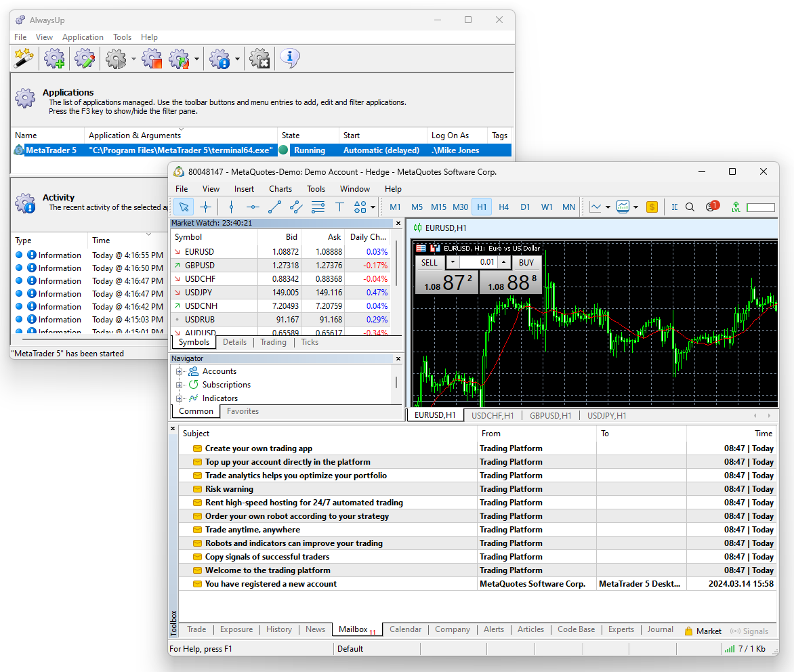The image size is (794, 672).
Task: Select the Fibonacci retracement tool
Action: pos(318,207)
